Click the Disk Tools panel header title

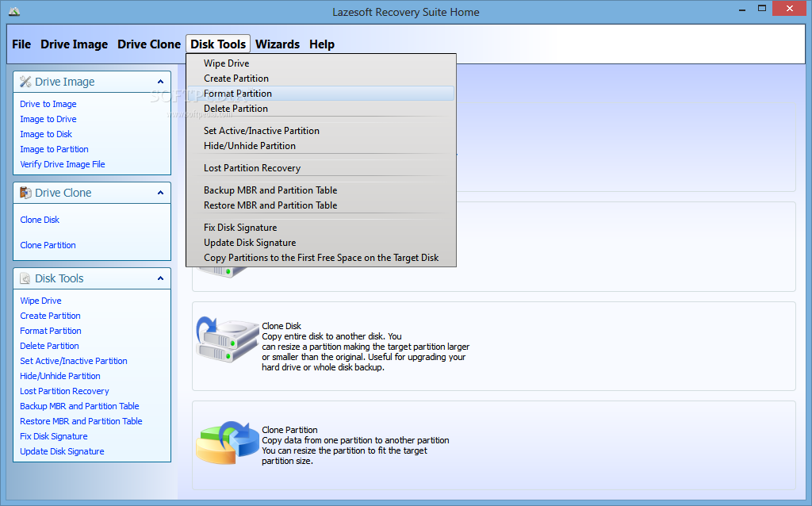point(59,278)
